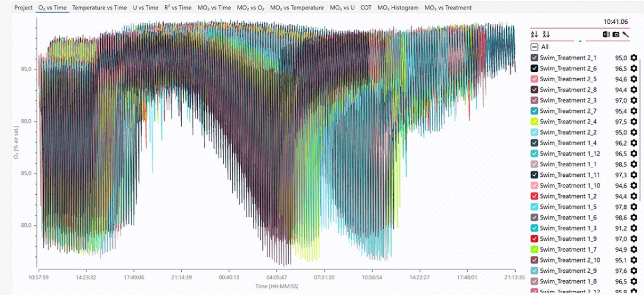
Task: Open chart settings with the wrench icon
Action: point(626,34)
